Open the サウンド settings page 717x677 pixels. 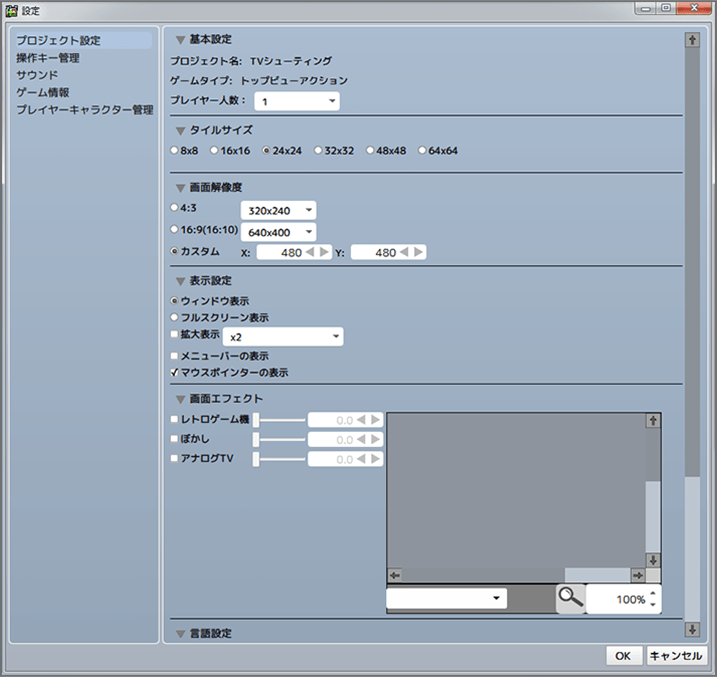point(37,75)
